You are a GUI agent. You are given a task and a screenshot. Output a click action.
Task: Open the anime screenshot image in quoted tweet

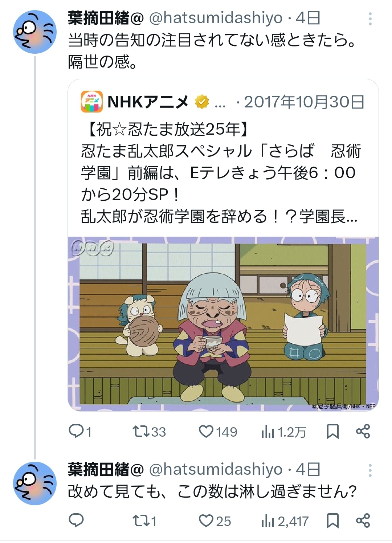coord(223,324)
